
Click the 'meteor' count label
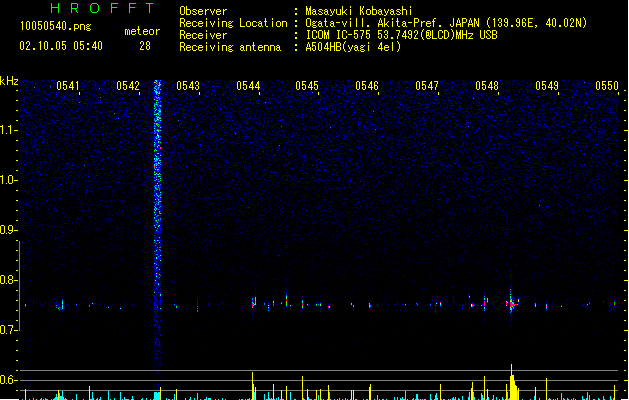[x=142, y=31]
